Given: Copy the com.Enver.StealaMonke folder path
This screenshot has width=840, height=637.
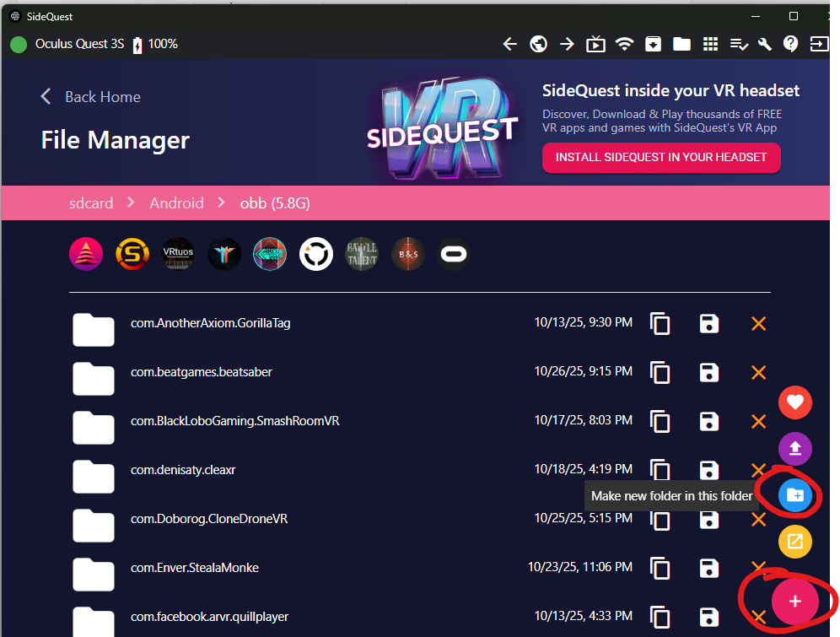Looking at the screenshot, I should pos(660,569).
